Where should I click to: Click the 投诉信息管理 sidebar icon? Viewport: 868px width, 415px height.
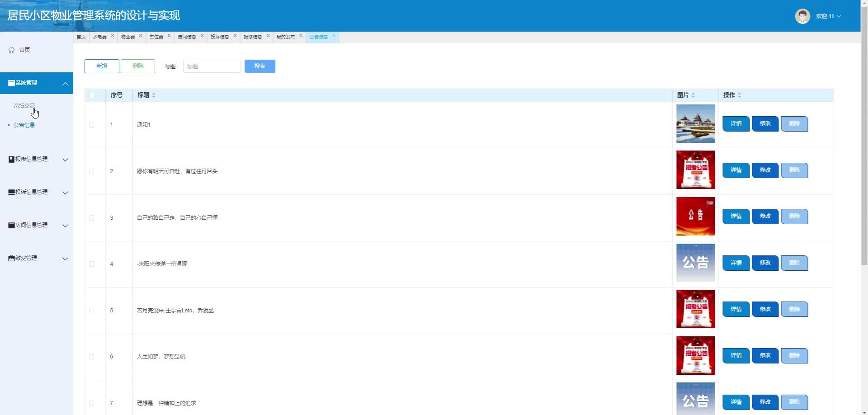point(12,192)
